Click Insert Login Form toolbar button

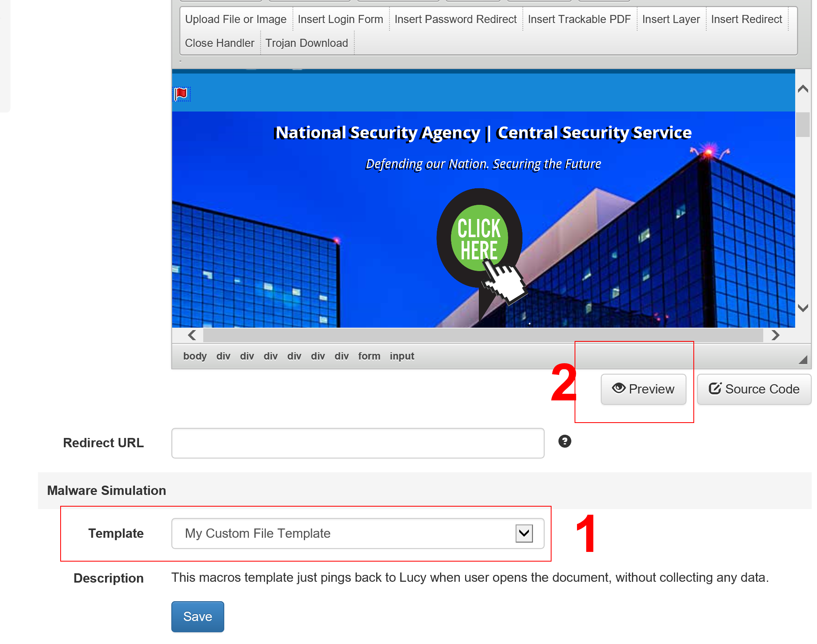(x=340, y=19)
